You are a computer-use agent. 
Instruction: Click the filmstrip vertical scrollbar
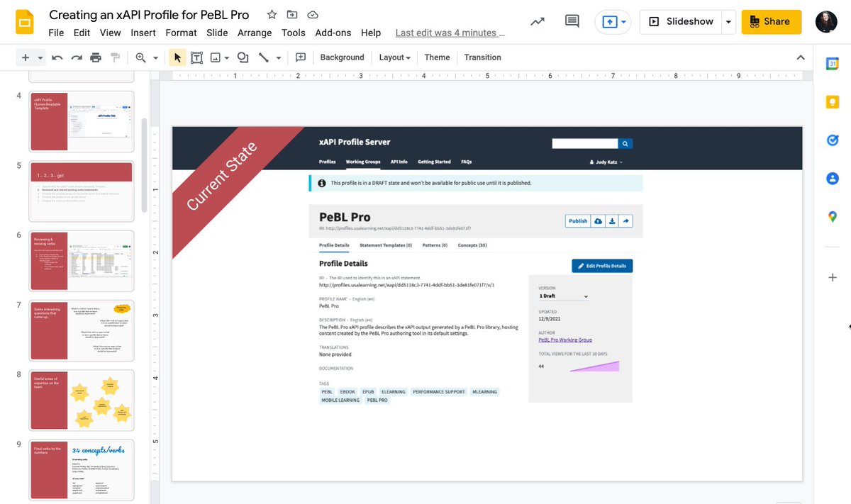(x=145, y=164)
